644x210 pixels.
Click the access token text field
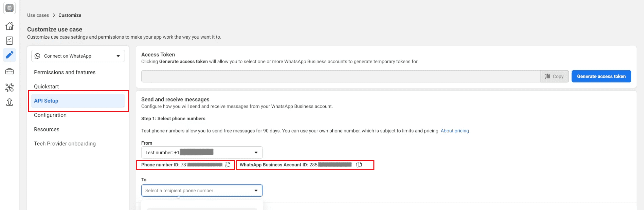[341, 76]
